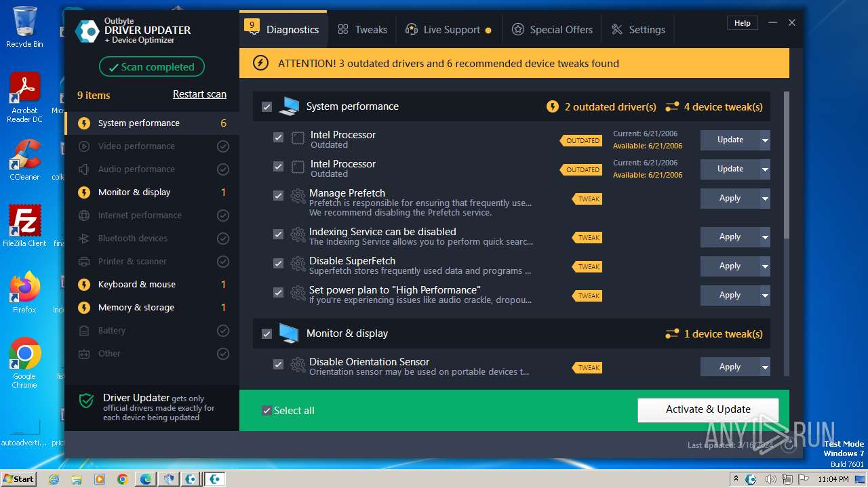This screenshot has width=868, height=488.
Task: Click the Printer & scanner icon
Action: click(x=84, y=262)
